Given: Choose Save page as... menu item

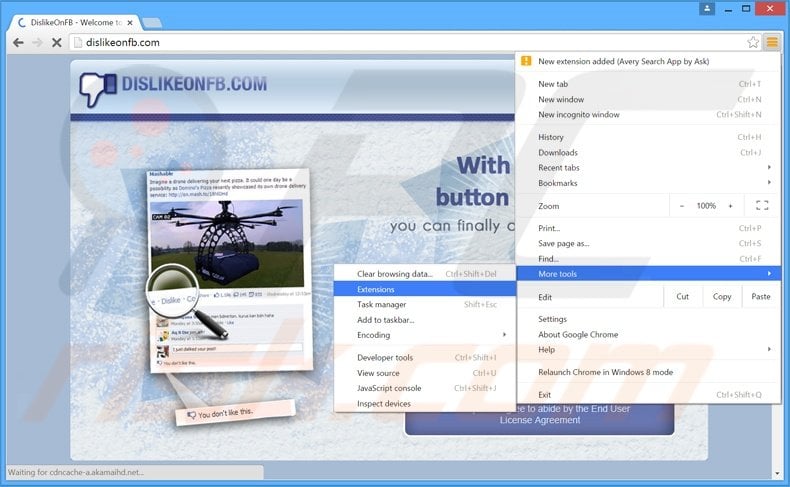Looking at the screenshot, I should (x=649, y=243).
